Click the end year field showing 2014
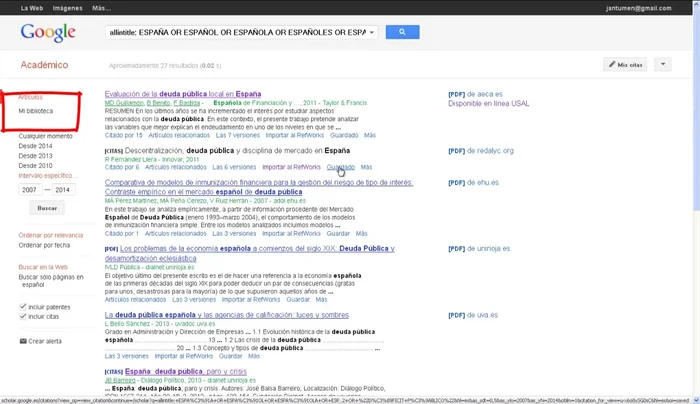Screen dimensions: 700x404 pyautogui.click(x=63, y=190)
